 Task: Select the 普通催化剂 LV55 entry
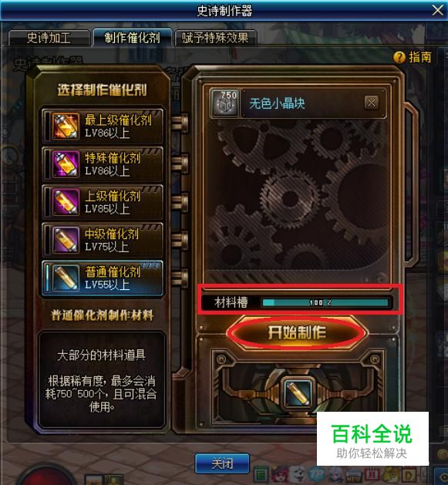coord(103,278)
